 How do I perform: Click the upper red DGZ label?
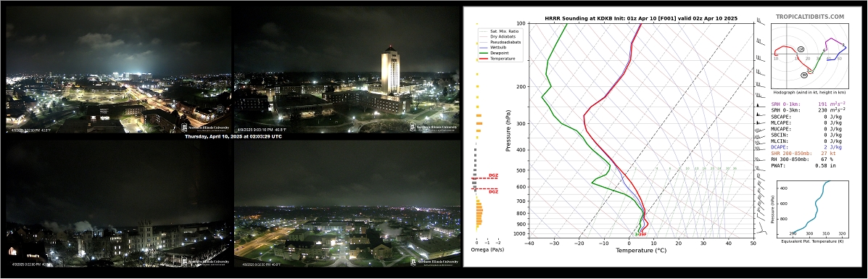492,175
